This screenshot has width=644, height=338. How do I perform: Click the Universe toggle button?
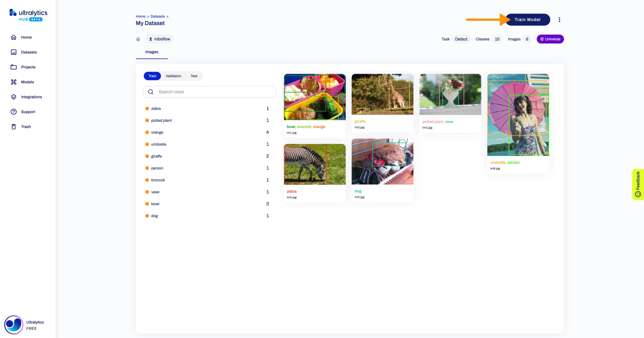pyautogui.click(x=550, y=39)
